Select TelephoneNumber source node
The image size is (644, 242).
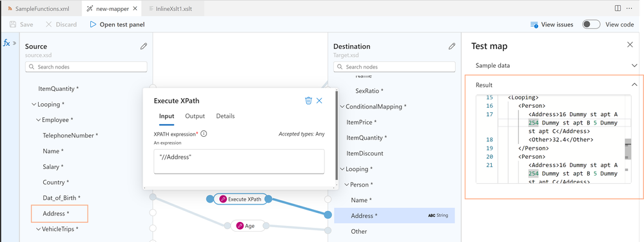(71, 136)
